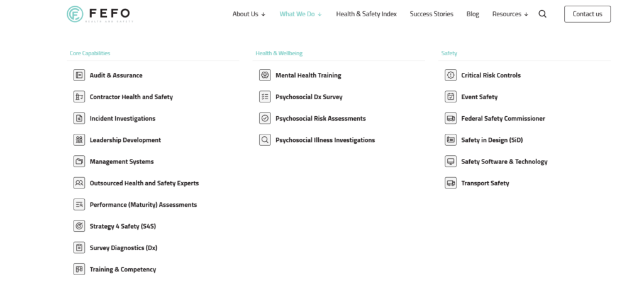This screenshot has width=644, height=289.
Task: Click the Contractor Health and Safety icon
Action: point(79,97)
